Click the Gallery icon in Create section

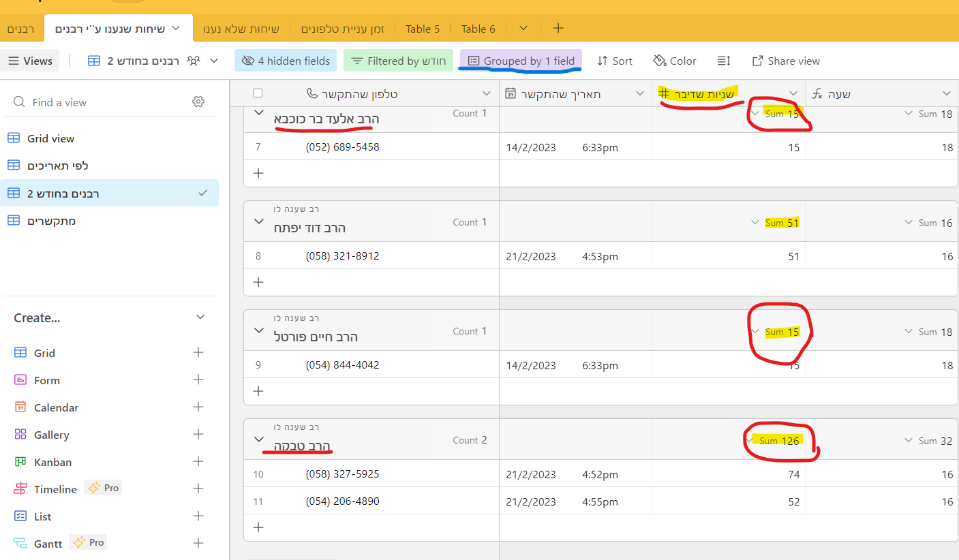pos(20,435)
